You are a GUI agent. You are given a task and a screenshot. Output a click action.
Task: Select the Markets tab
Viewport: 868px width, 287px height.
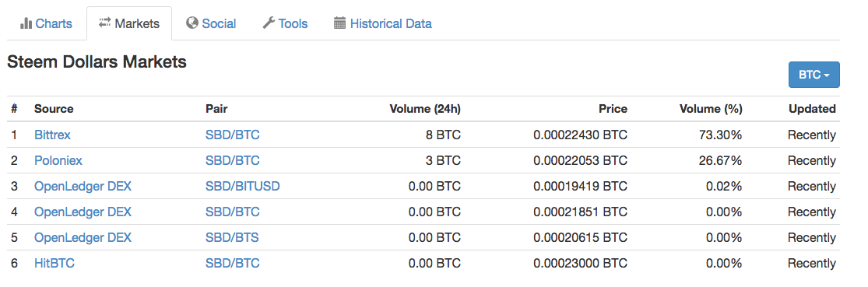[x=129, y=24]
